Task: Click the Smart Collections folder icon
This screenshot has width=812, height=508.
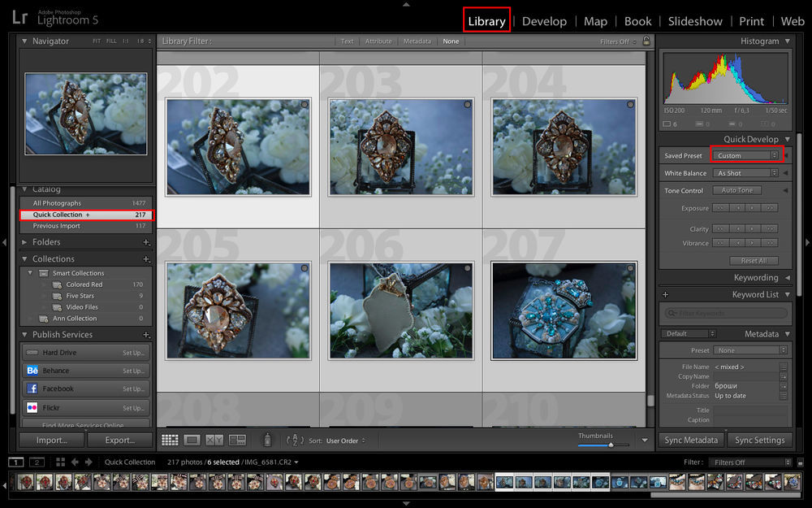Action: (x=45, y=273)
